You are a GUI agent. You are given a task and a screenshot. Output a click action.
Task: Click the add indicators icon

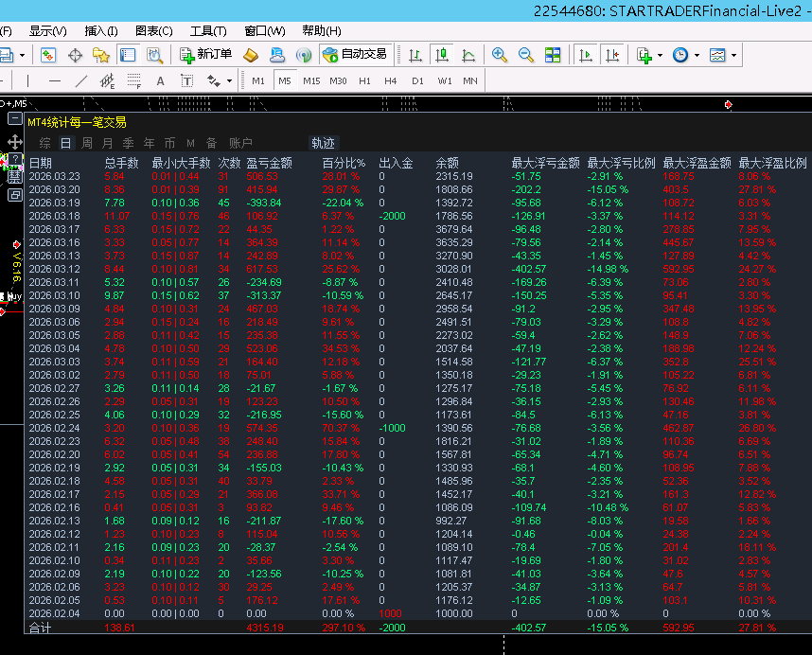pyautogui.click(x=644, y=55)
